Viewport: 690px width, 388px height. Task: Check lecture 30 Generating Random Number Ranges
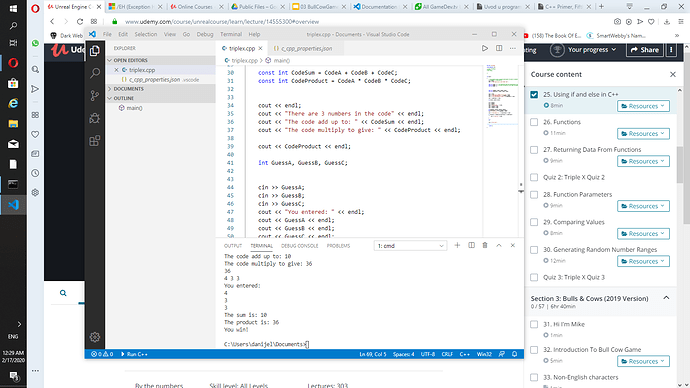534,250
